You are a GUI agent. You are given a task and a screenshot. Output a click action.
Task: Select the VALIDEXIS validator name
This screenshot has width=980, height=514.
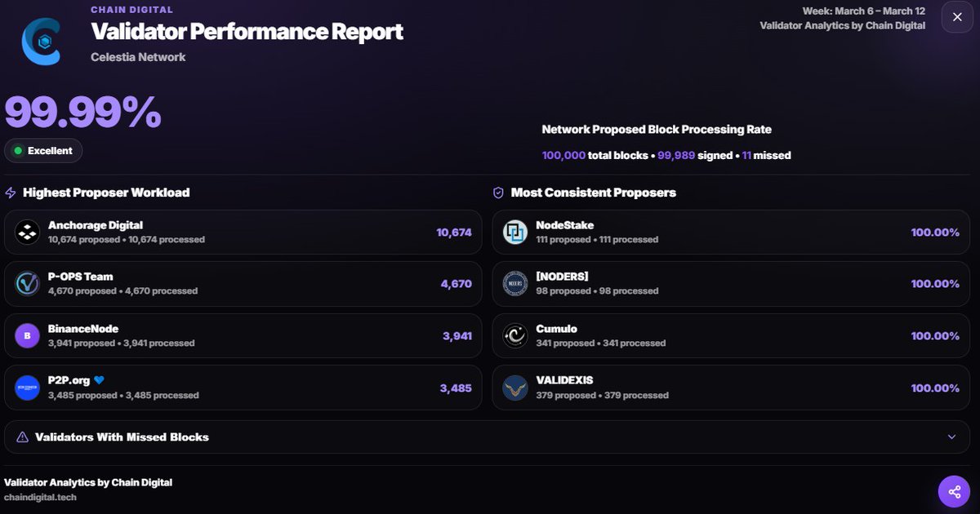point(564,380)
